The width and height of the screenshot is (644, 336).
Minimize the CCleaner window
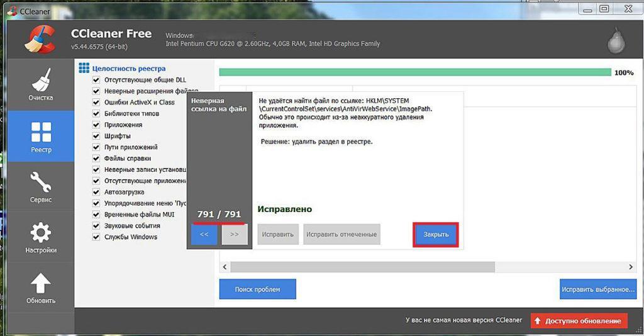588,9
